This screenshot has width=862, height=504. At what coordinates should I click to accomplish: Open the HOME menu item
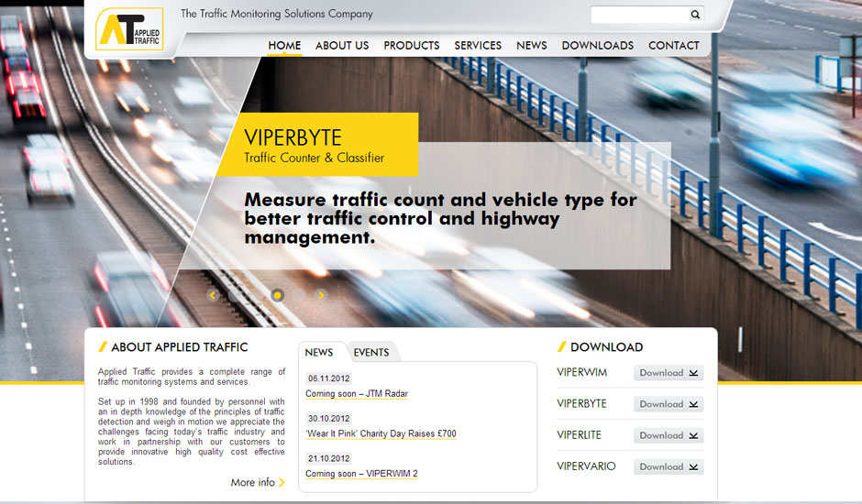point(284,46)
